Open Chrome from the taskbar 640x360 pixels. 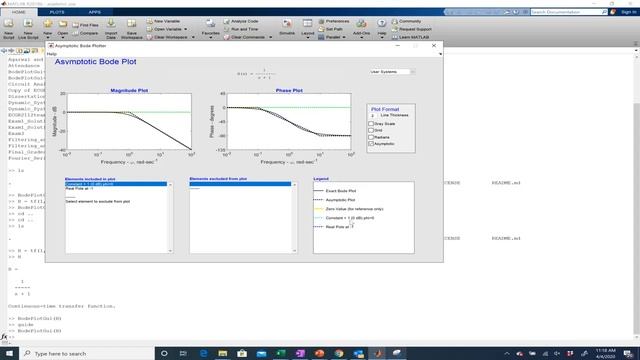[x=339, y=353]
